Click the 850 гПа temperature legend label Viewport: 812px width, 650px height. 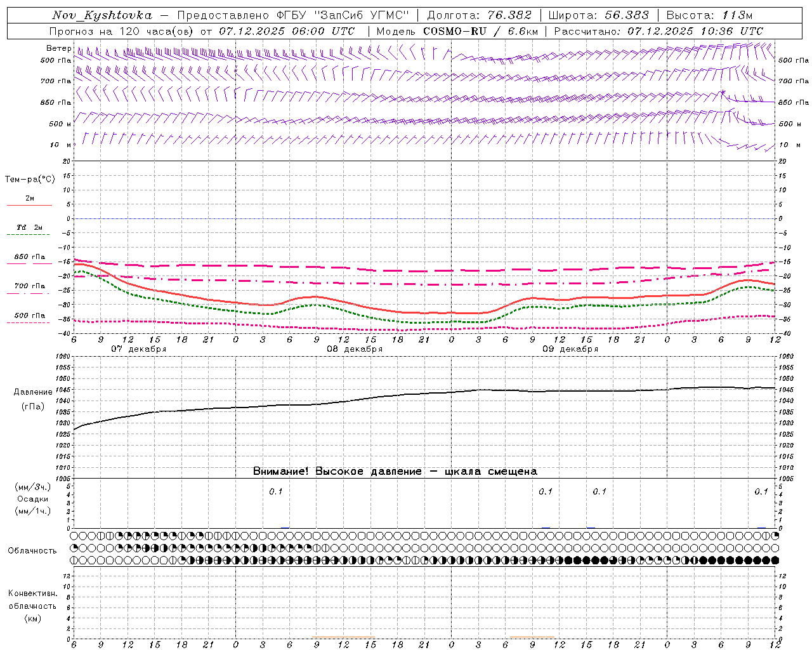(30, 257)
